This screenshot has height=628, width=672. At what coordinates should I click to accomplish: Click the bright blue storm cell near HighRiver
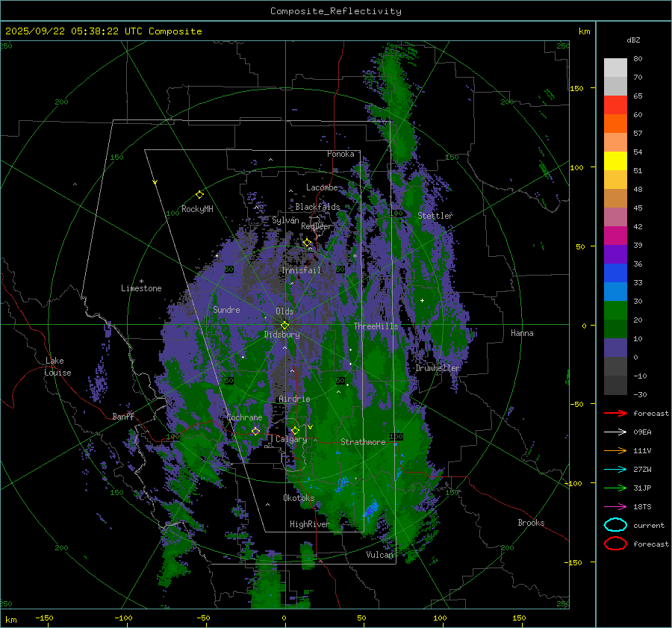(371, 511)
